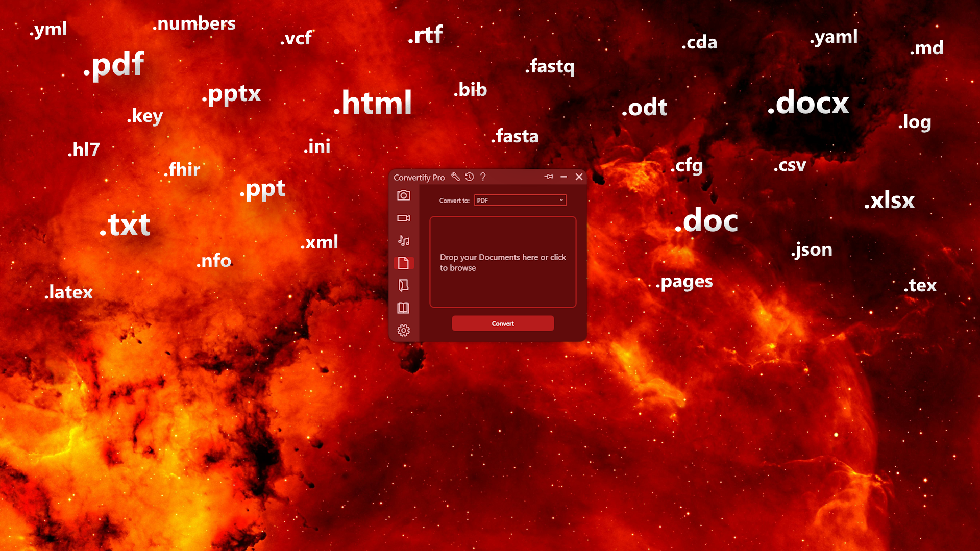This screenshot has width=980, height=551.
Task: Open the folded sheet icon below documents
Action: (403, 285)
